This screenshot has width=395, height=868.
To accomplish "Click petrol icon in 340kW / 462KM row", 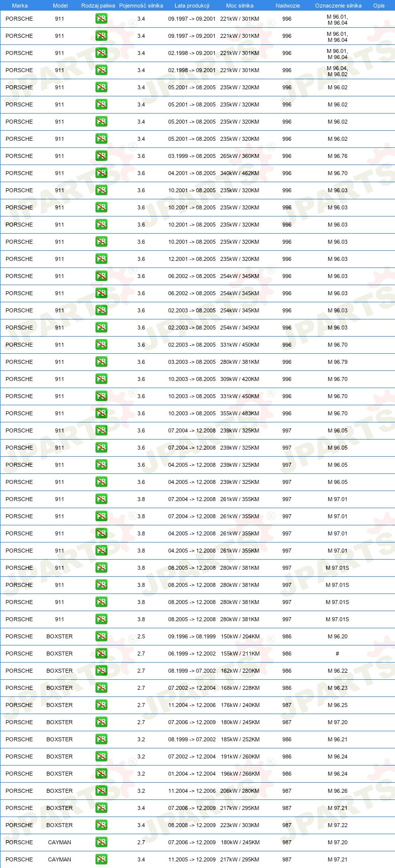I will [x=101, y=173].
